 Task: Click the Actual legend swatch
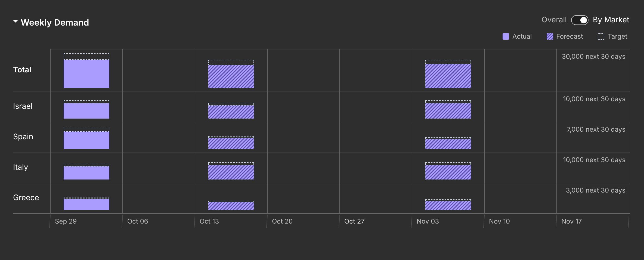pyautogui.click(x=506, y=36)
